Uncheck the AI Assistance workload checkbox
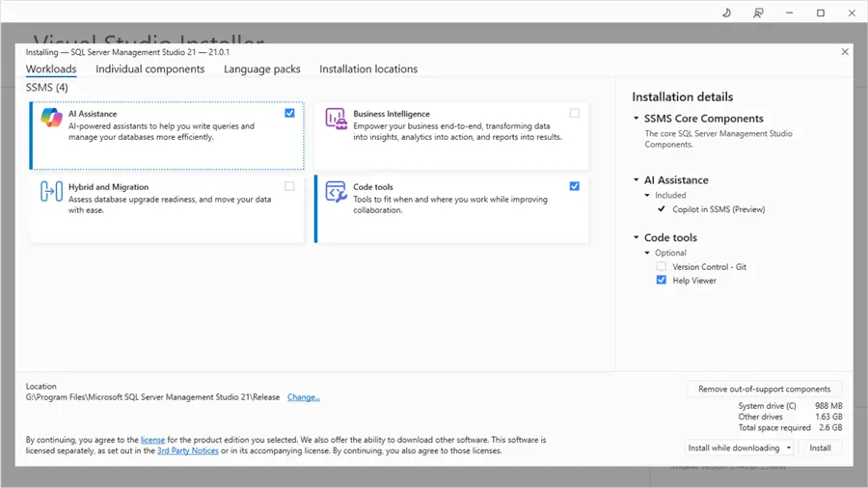Screen dimensions: 868x488 tap(290, 113)
